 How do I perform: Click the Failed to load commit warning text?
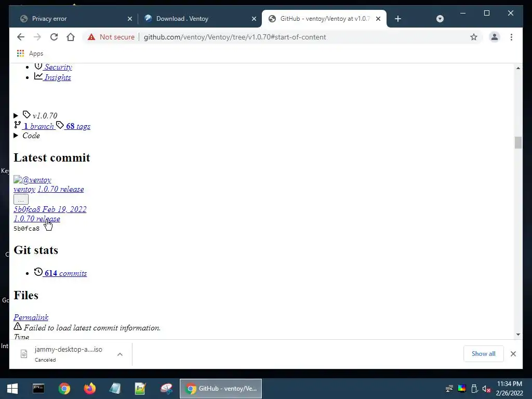click(92, 328)
